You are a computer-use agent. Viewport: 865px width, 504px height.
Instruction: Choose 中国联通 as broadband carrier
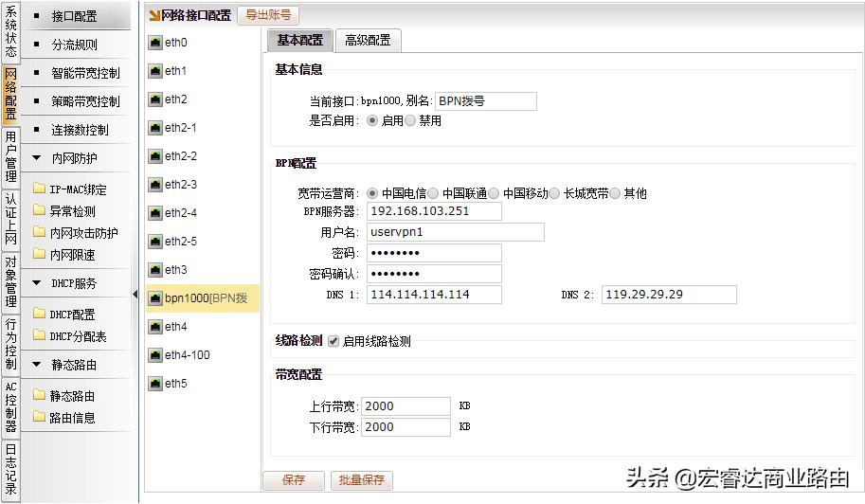[x=433, y=193]
